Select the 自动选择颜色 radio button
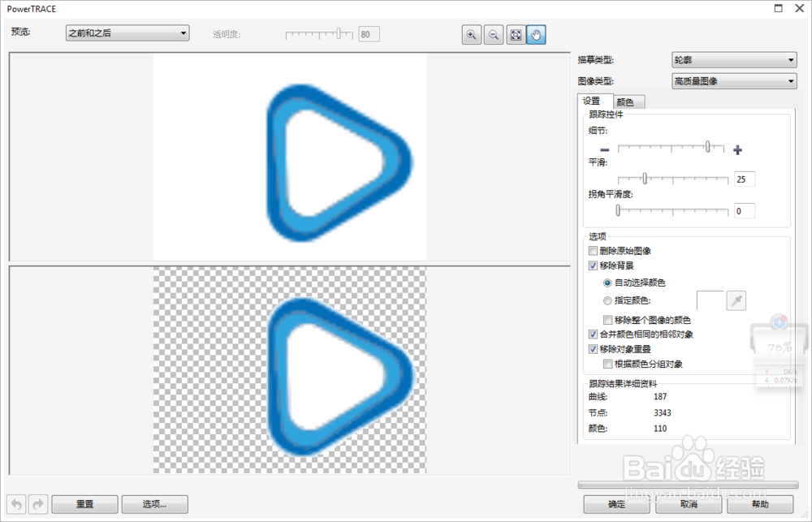The height and width of the screenshot is (522, 812). coord(607,283)
